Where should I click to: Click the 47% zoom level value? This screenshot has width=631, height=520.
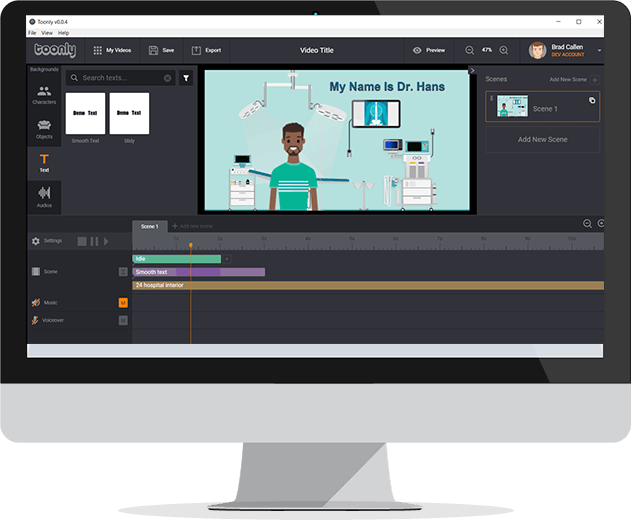[487, 50]
